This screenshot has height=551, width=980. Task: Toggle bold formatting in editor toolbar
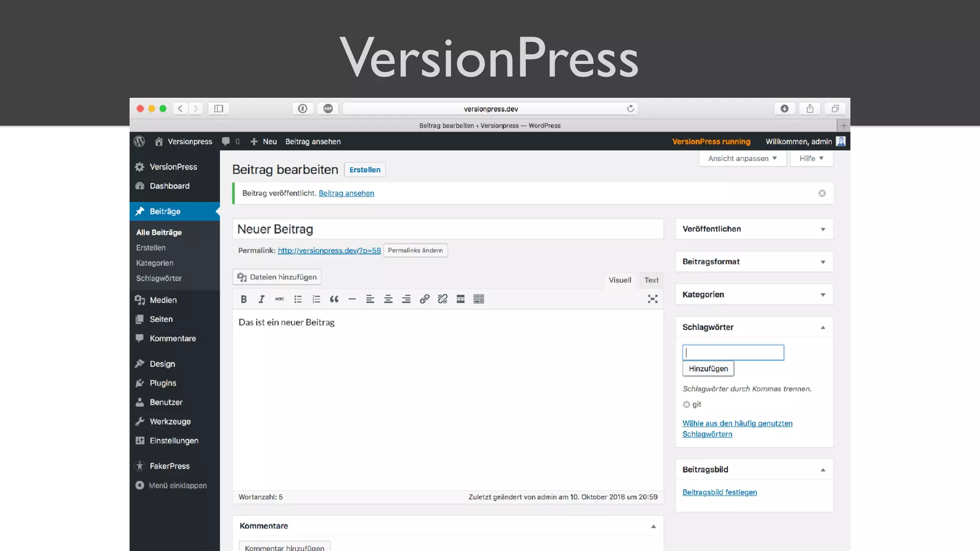pyautogui.click(x=244, y=299)
